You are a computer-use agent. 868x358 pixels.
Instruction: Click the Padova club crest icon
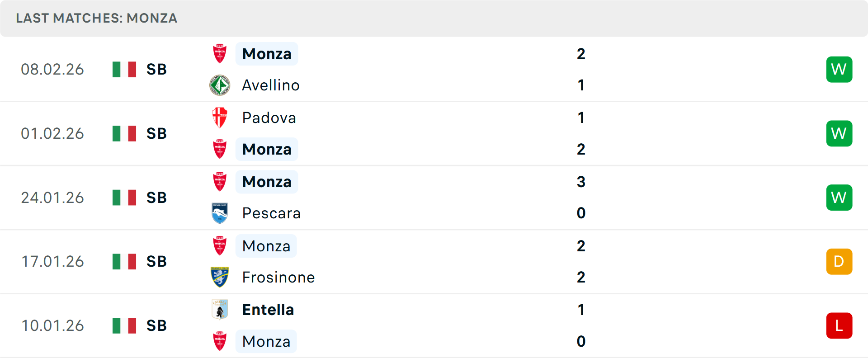point(220,118)
